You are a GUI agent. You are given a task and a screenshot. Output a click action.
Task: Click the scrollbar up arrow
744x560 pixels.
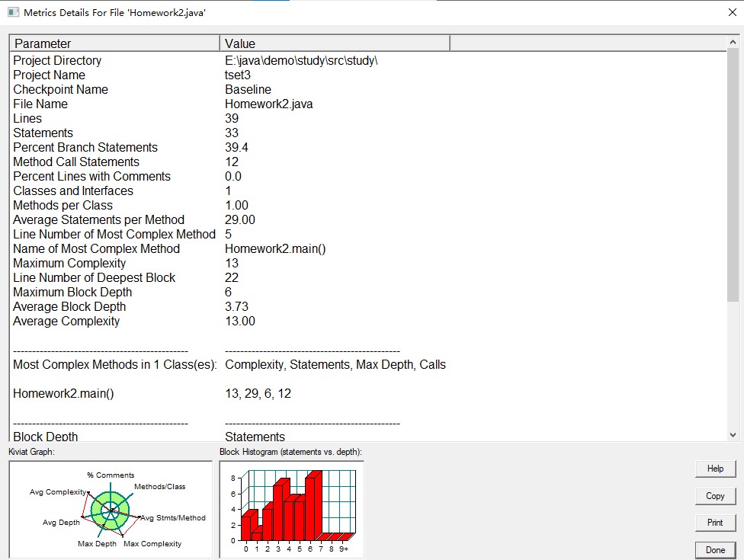pos(733,42)
